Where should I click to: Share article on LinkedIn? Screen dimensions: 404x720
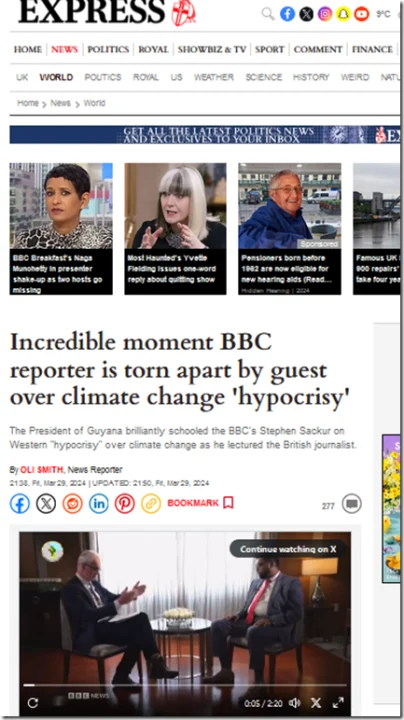coord(99,504)
